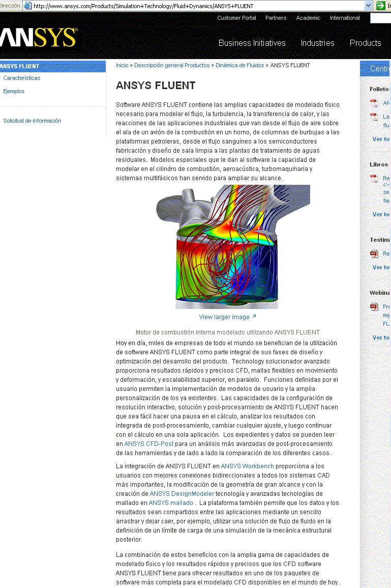
Task: Open the address bar dropdown arrow
Action: point(369,6)
